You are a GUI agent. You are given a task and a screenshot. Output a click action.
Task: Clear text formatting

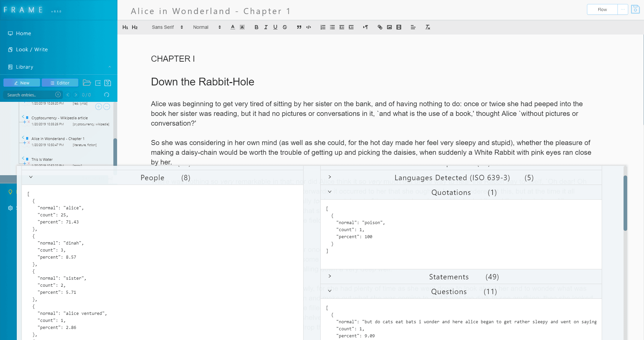(428, 27)
